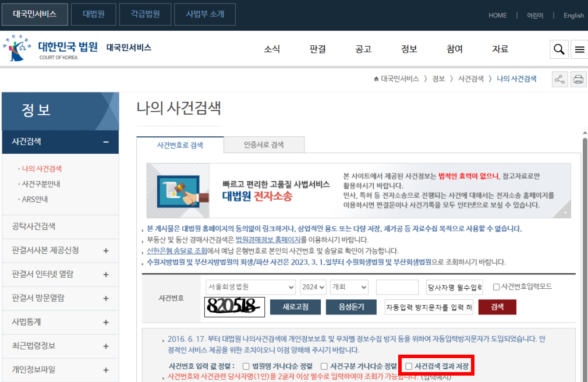
Task: Open 법원경매정보 홈페이지 link
Action: (268, 240)
